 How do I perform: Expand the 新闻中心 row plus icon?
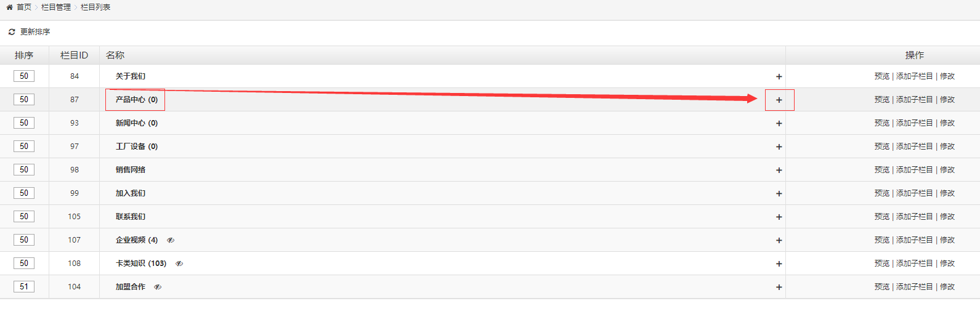(779, 123)
